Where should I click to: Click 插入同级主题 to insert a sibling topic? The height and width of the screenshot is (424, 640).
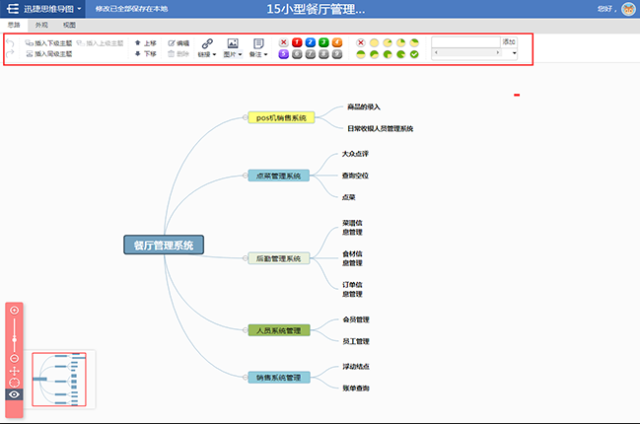tap(49, 53)
